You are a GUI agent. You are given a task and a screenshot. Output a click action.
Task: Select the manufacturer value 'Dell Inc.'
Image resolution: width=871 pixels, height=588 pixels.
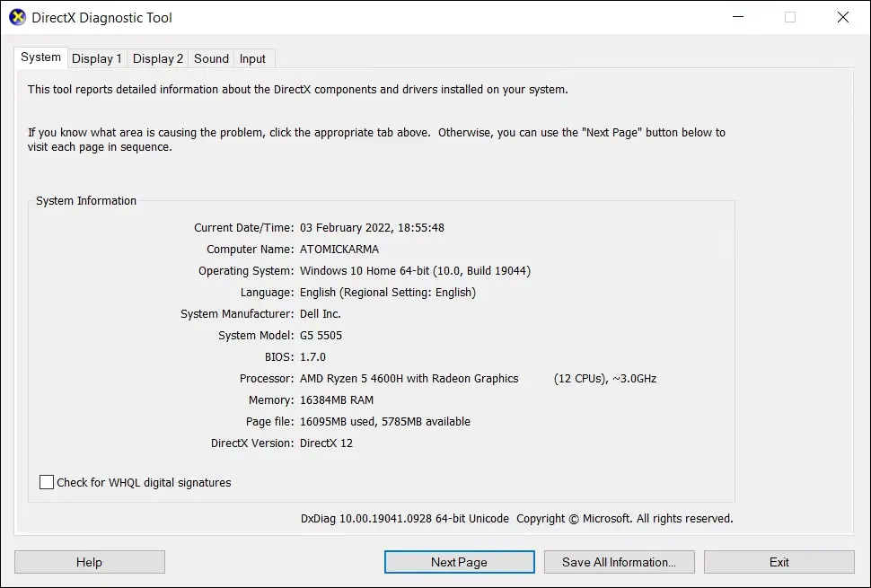pos(321,313)
